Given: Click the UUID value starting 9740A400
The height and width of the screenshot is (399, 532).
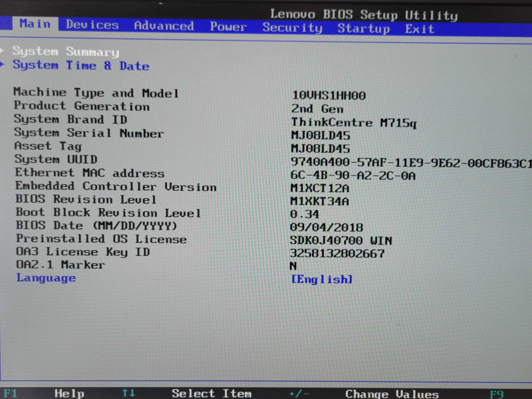Looking at the screenshot, I should click(x=411, y=163).
